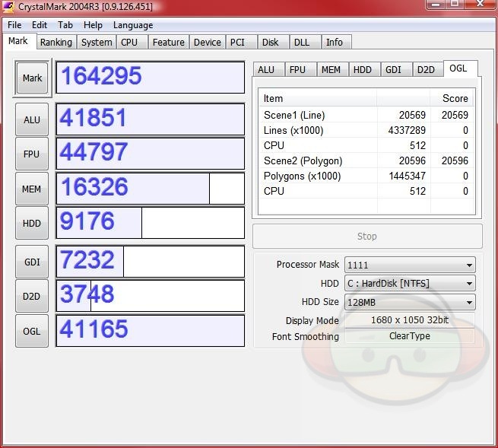Click the MEM benchmark button
Image resolution: width=498 pixels, height=448 pixels.
pyautogui.click(x=32, y=189)
